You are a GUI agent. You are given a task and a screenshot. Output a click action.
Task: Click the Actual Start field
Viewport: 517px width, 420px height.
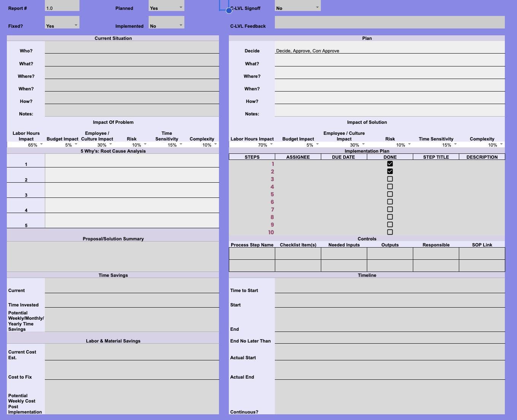390,352
